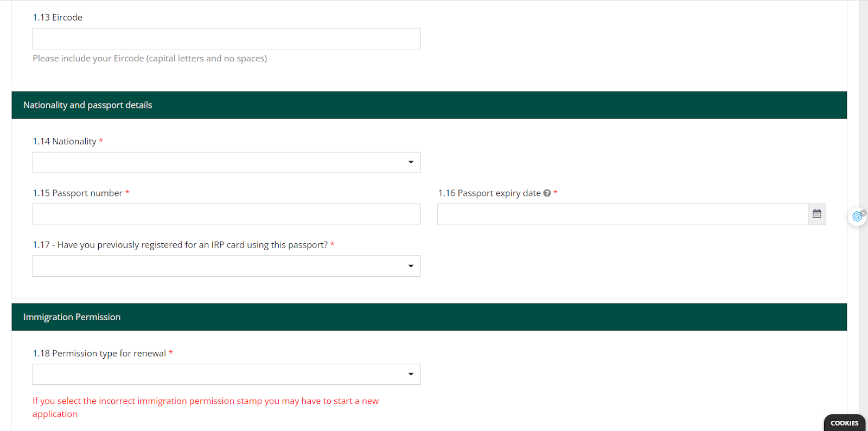Click the red incorrect immigration permission stamp warning
Viewport: 868px width, 431px height.
coord(206,407)
